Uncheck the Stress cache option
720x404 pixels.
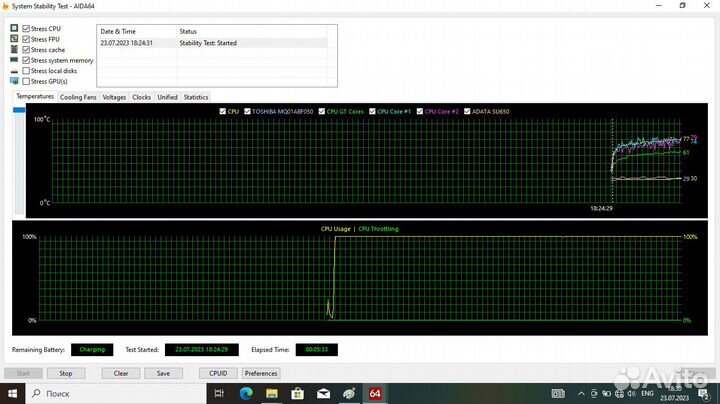26,50
